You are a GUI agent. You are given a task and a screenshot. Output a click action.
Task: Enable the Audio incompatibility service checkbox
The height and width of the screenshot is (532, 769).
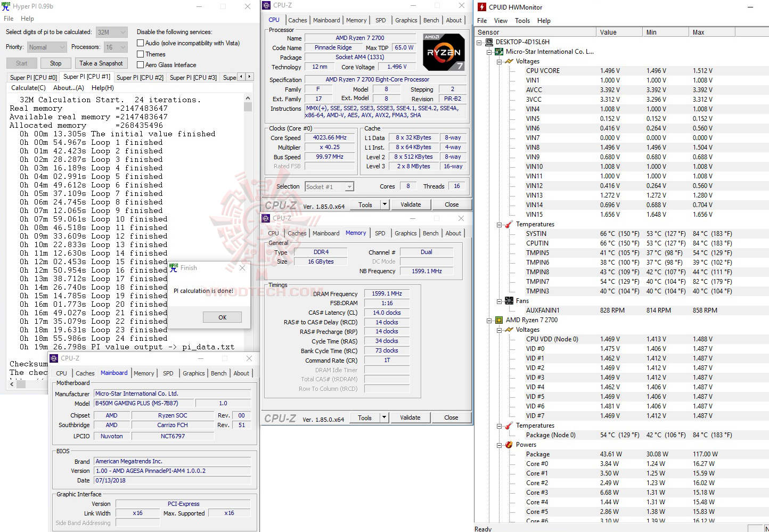click(140, 43)
